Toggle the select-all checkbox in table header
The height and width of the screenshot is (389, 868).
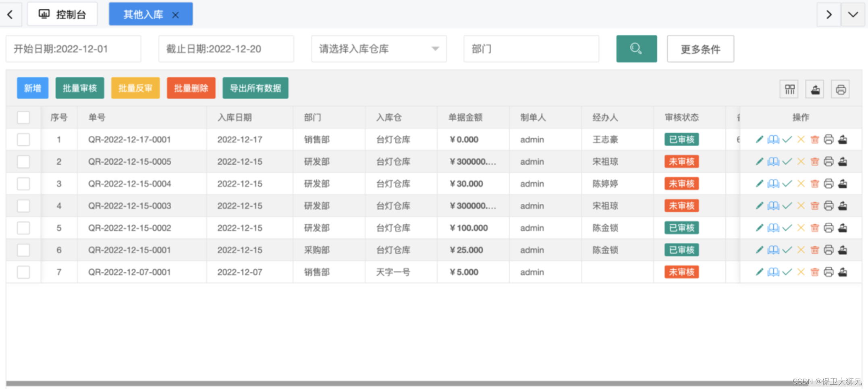23,118
